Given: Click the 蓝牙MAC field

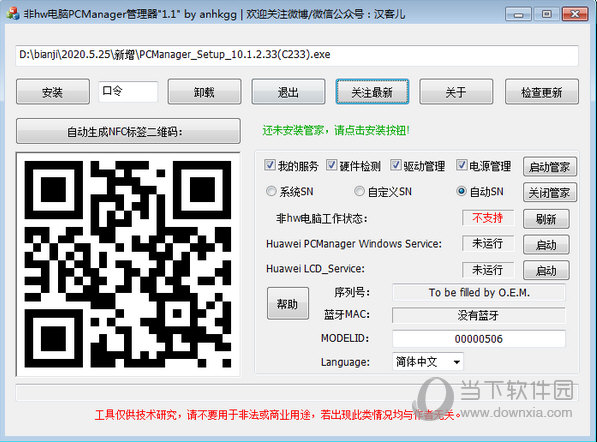Looking at the screenshot, I should (479, 315).
